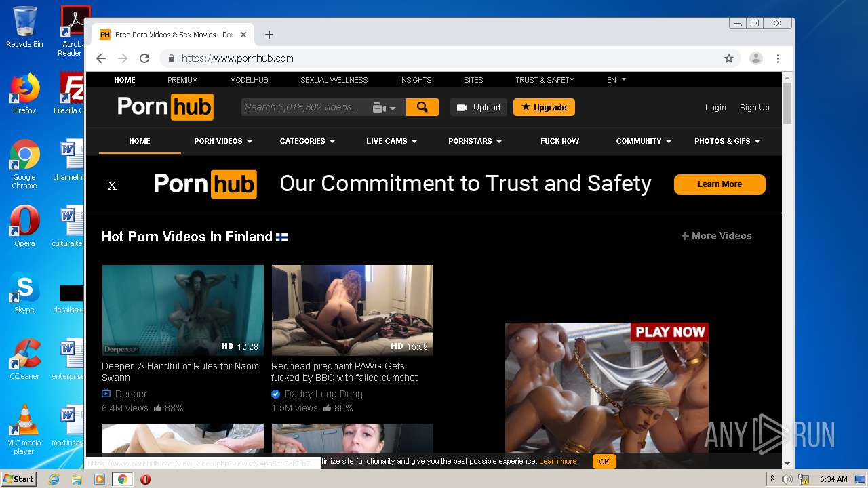This screenshot has width=868, height=488.
Task: Click the system clock showing 6:34 AM
Action: pos(833,479)
